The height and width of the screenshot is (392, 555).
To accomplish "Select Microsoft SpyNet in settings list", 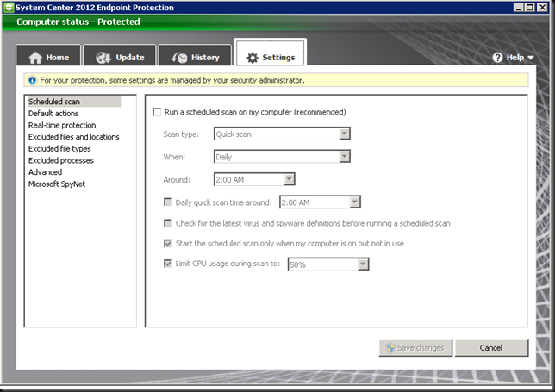I will pyautogui.click(x=57, y=184).
